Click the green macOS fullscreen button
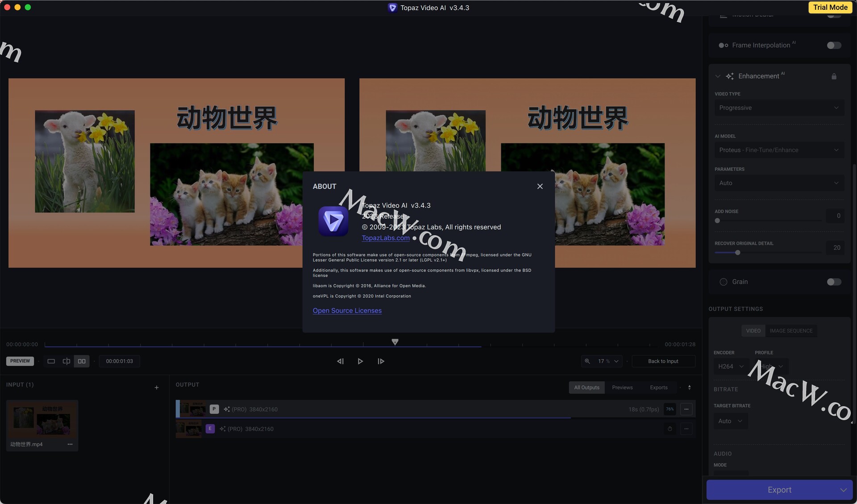The image size is (857, 504). point(28,7)
